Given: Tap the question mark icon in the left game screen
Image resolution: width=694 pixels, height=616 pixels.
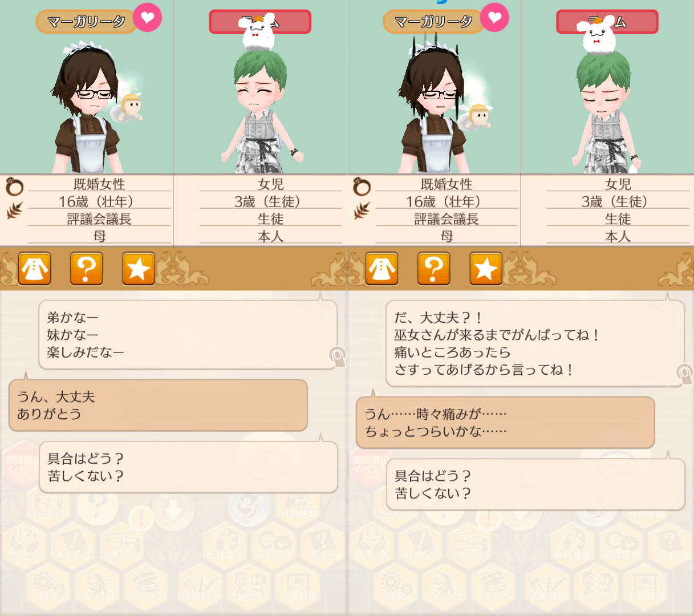Looking at the screenshot, I should 87,268.
